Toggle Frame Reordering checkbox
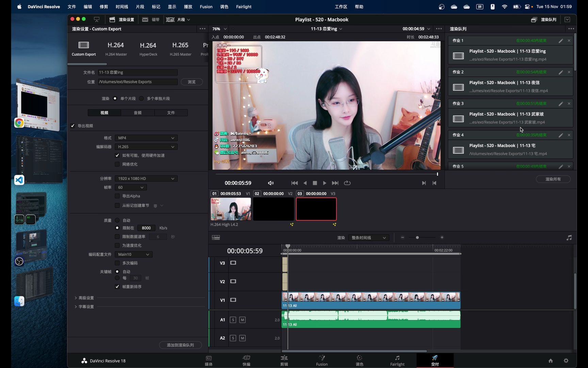 click(117, 287)
